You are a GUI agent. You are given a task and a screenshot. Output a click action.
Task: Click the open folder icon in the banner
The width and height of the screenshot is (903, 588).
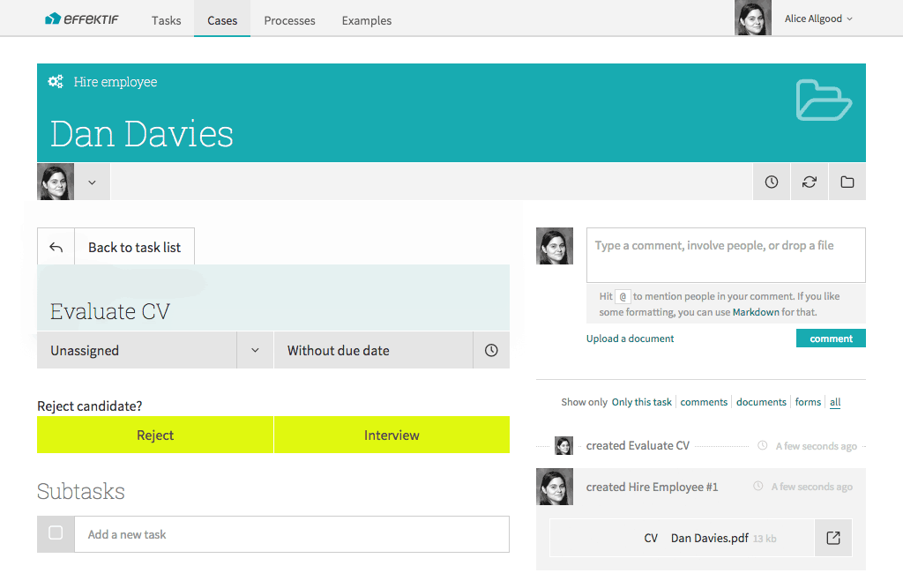tap(824, 100)
